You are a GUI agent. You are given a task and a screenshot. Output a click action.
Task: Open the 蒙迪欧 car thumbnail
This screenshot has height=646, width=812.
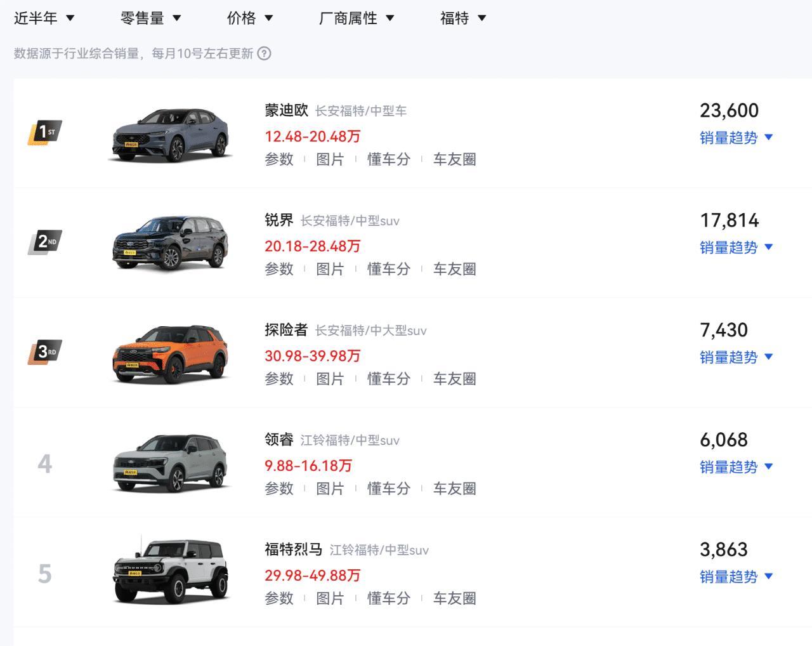[x=170, y=135]
